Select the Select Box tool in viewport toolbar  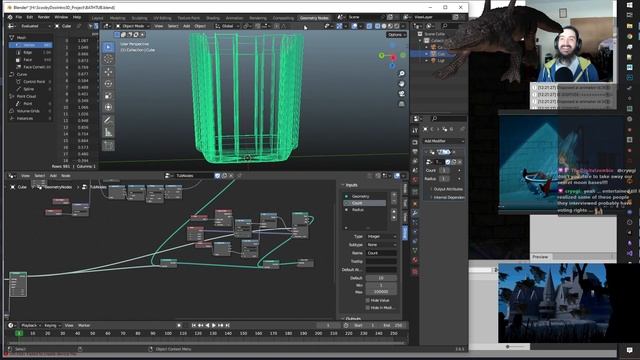coord(108,47)
